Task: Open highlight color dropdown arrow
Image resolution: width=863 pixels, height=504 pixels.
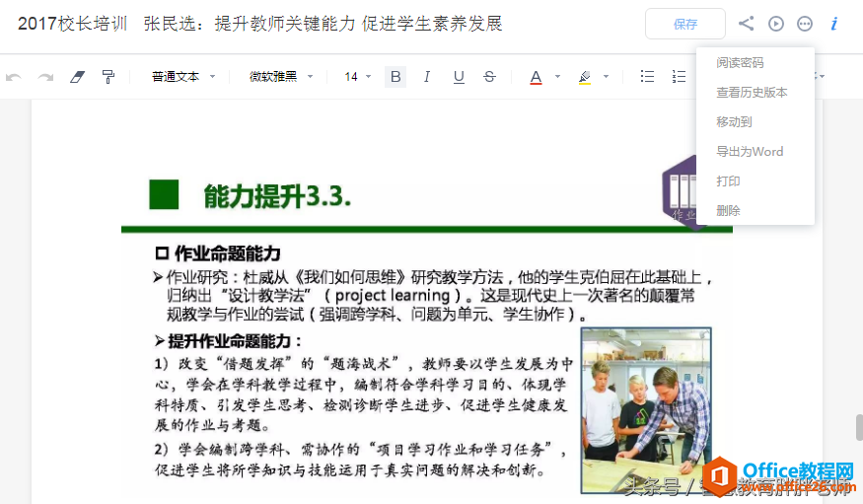Action: click(606, 77)
